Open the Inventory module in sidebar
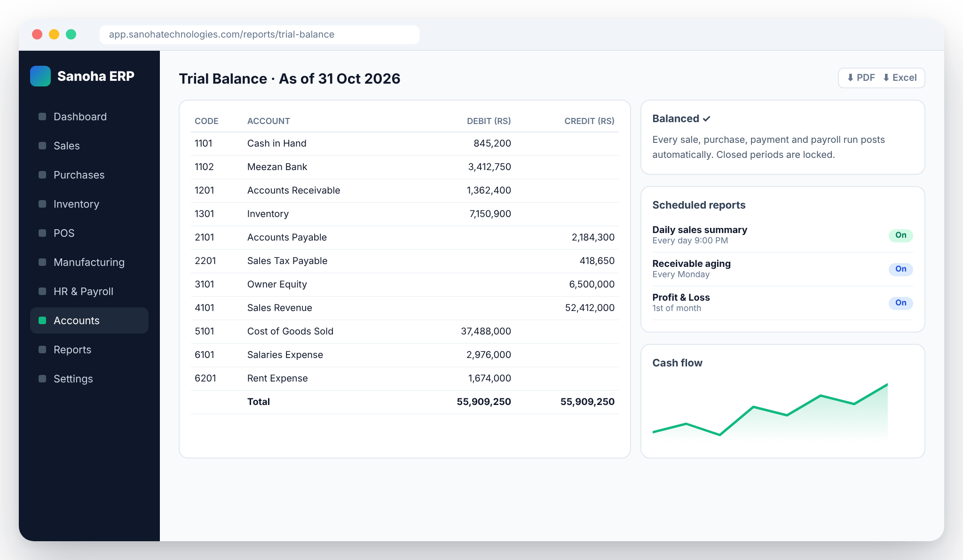Screen dimensions: 963x560 [x=89, y=204]
